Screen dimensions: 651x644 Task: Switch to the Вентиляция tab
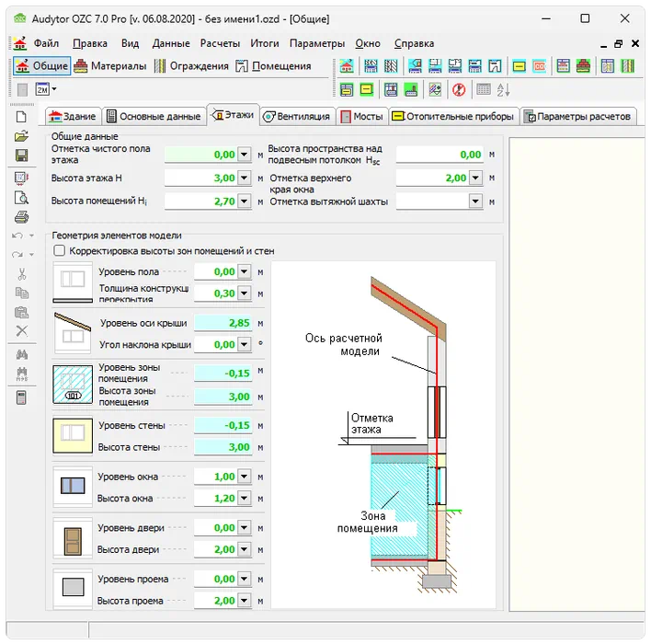[297, 116]
